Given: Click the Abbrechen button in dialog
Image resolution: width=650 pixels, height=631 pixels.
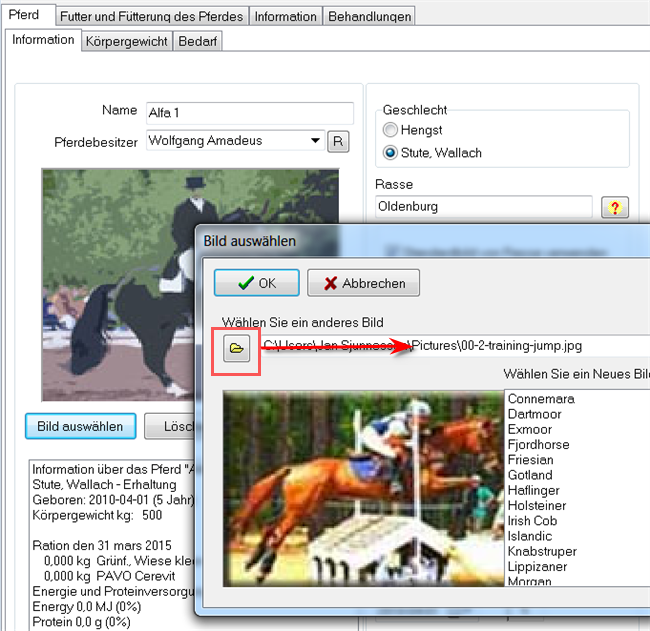Looking at the screenshot, I should coord(364,283).
